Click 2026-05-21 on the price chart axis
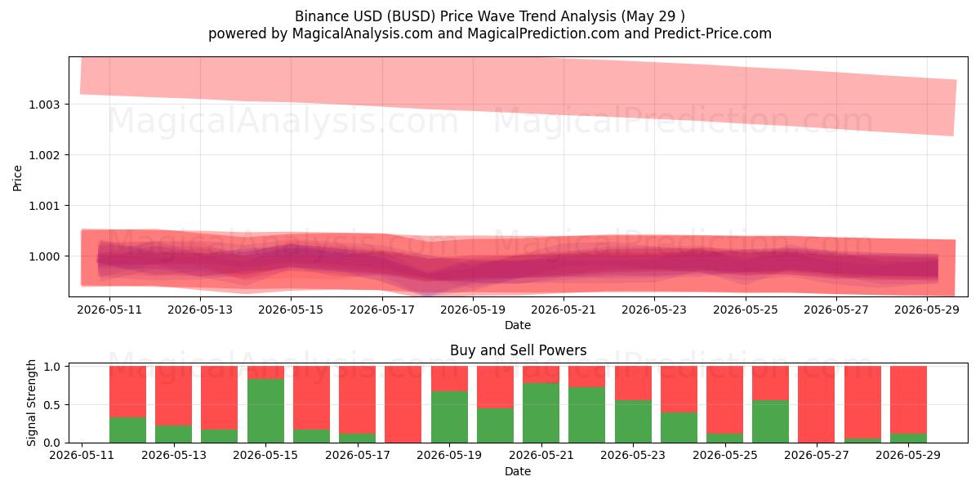This screenshot has width=980, height=490. pos(563,310)
